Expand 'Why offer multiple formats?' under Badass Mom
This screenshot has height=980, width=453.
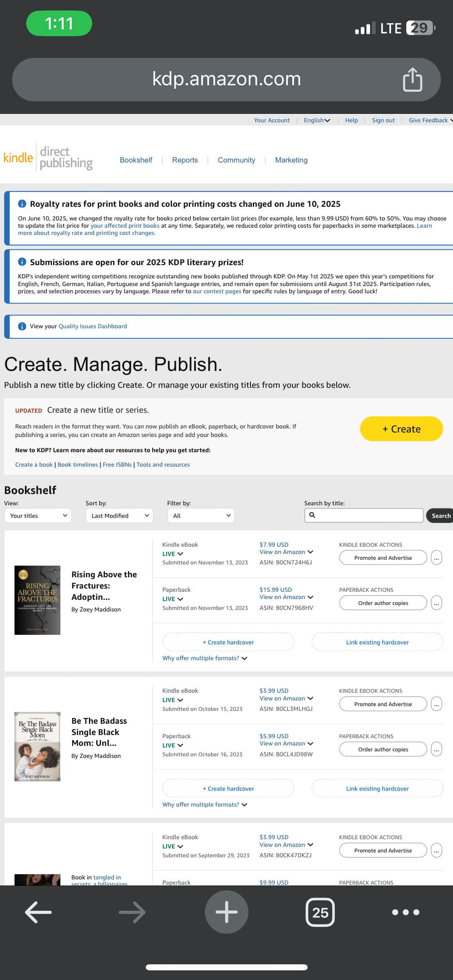(x=205, y=805)
